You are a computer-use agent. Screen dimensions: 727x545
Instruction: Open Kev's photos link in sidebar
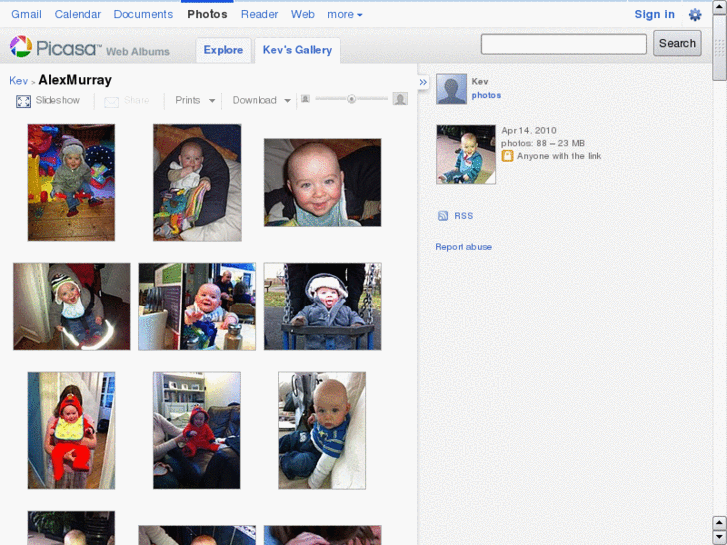pyautogui.click(x=486, y=95)
